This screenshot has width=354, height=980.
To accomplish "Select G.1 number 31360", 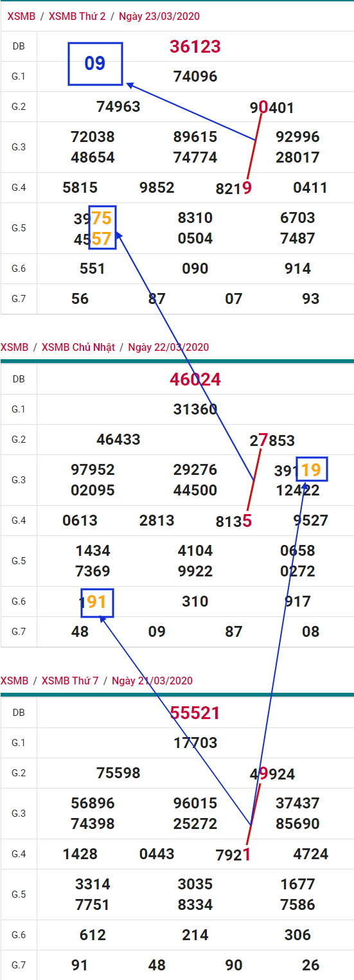I will [x=195, y=409].
